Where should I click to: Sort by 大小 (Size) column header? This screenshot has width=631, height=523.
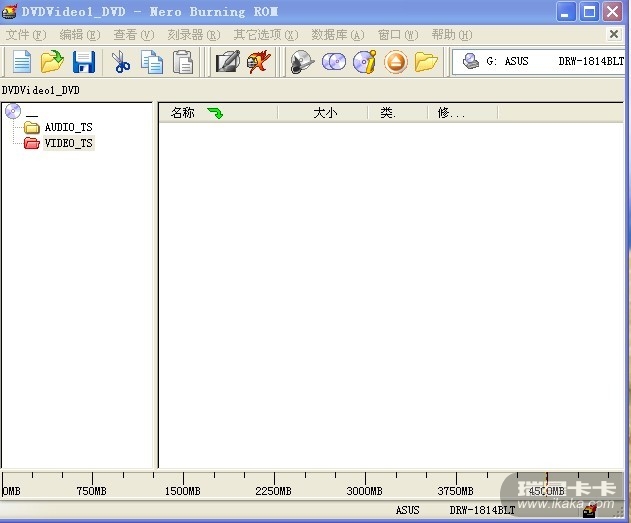coord(325,113)
